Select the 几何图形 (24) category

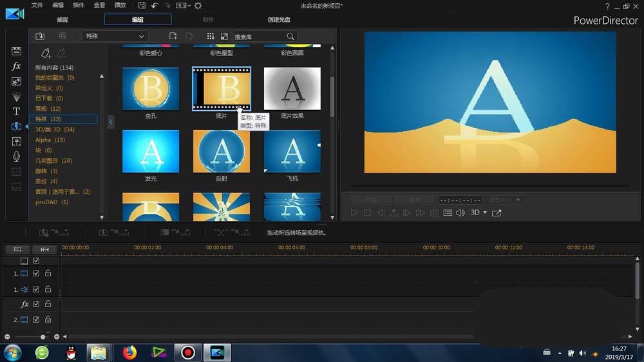point(53,160)
